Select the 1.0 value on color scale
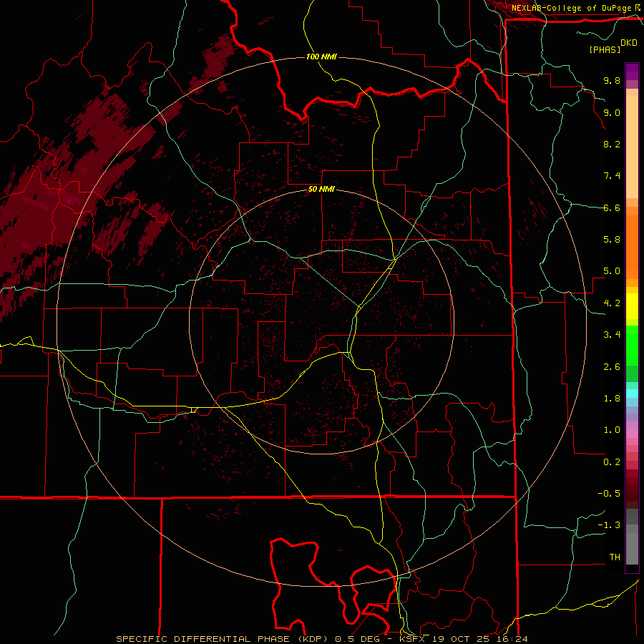The image size is (644, 644). coord(612,430)
